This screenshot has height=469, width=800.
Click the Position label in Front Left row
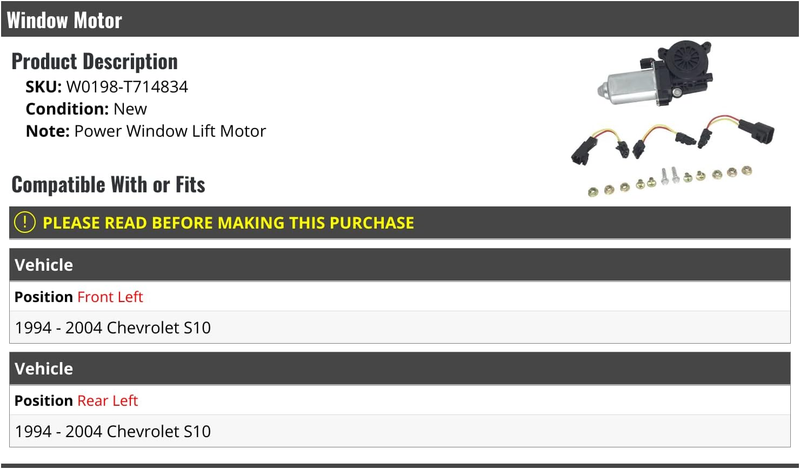(x=43, y=297)
